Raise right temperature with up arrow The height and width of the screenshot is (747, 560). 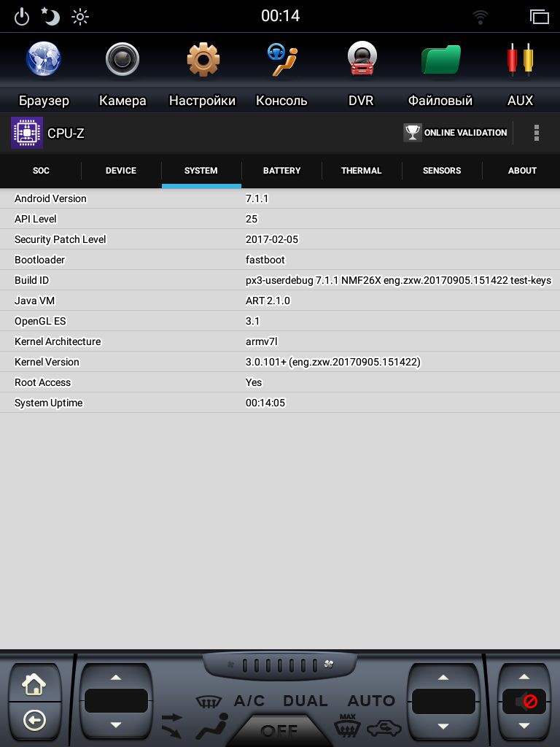pyautogui.click(x=443, y=678)
